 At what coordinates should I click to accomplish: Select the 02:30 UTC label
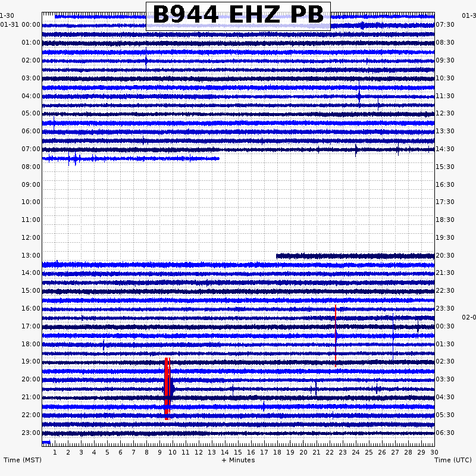coord(445,361)
